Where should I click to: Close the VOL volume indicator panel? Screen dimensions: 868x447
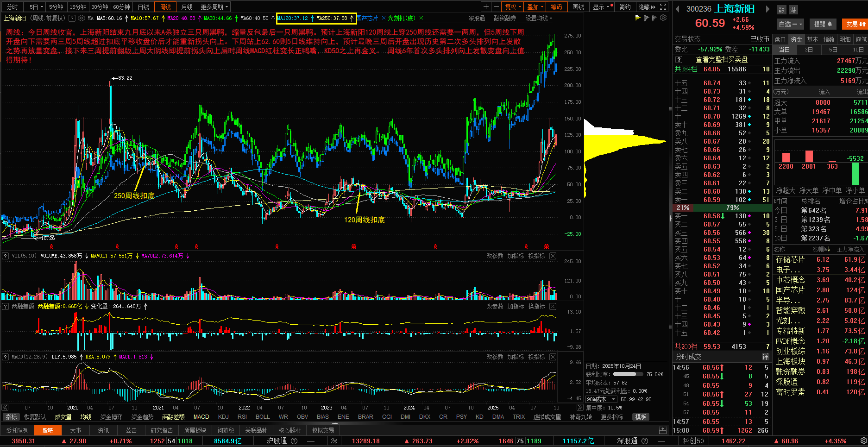tap(553, 256)
